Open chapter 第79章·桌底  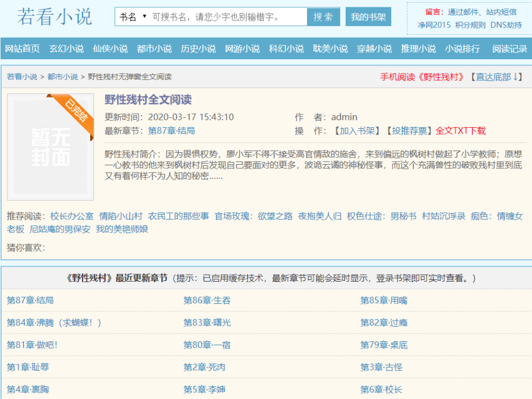pos(384,345)
